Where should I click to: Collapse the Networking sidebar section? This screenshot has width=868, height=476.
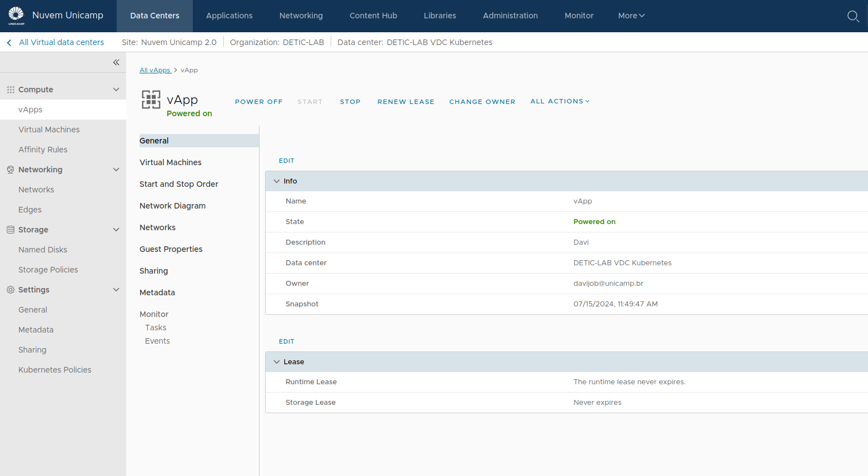(x=116, y=170)
